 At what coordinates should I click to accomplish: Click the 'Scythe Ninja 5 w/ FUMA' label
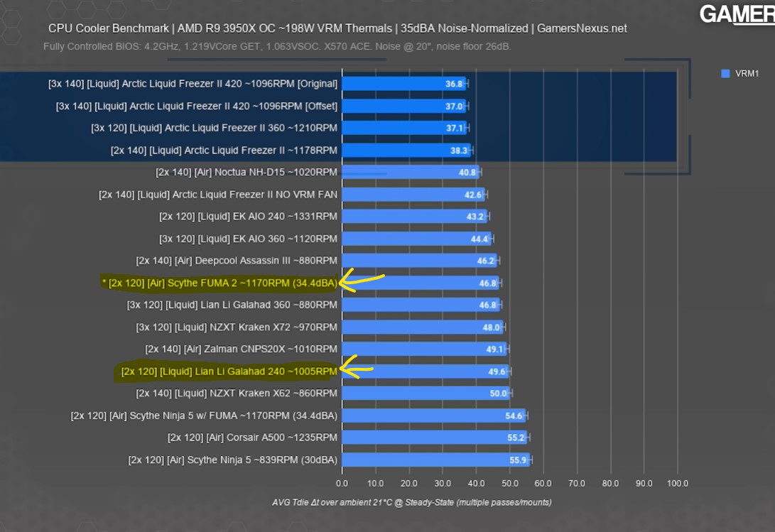click(204, 416)
